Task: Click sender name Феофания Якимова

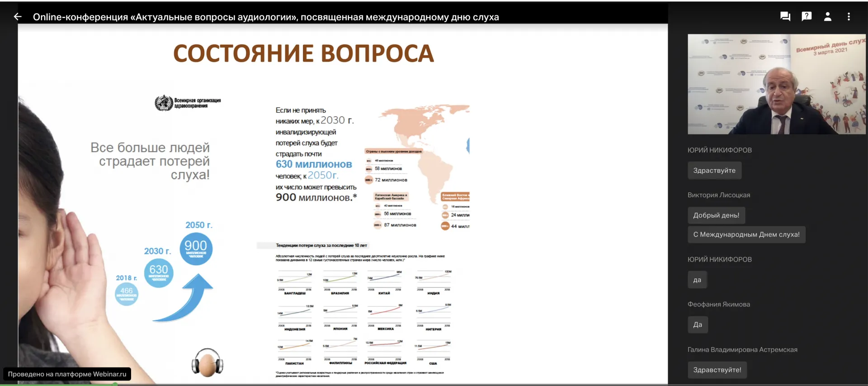Action: (719, 305)
